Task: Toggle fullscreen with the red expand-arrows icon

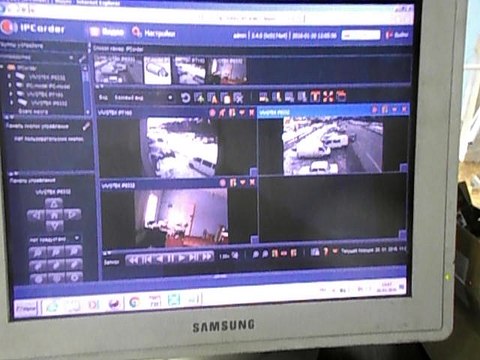Action: (328, 97)
